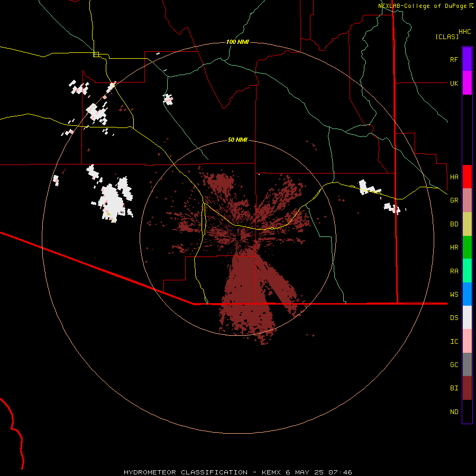The width and height of the screenshot is (476, 476).
Task: Click the UK magenta legend swatch
Action: click(467, 83)
